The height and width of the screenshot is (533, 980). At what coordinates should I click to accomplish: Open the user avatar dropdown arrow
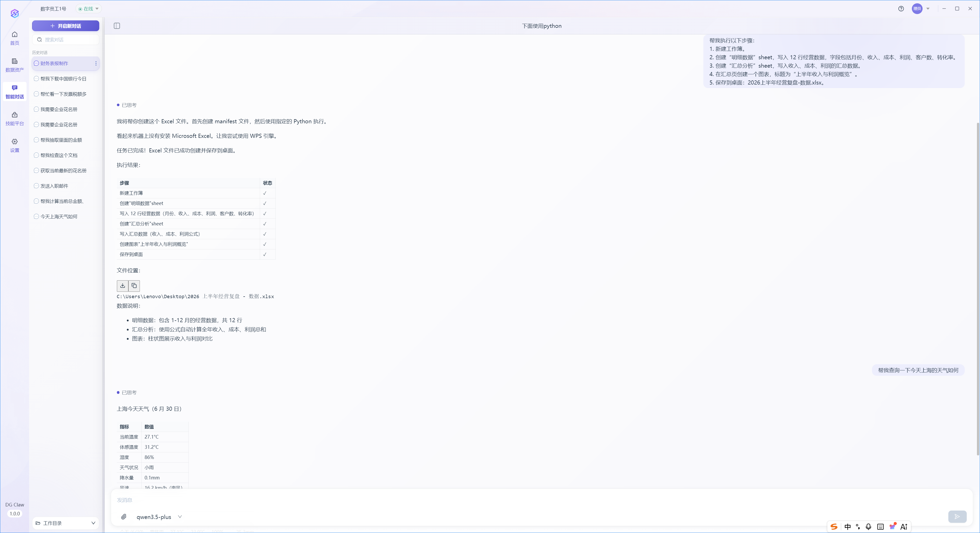[x=928, y=8]
